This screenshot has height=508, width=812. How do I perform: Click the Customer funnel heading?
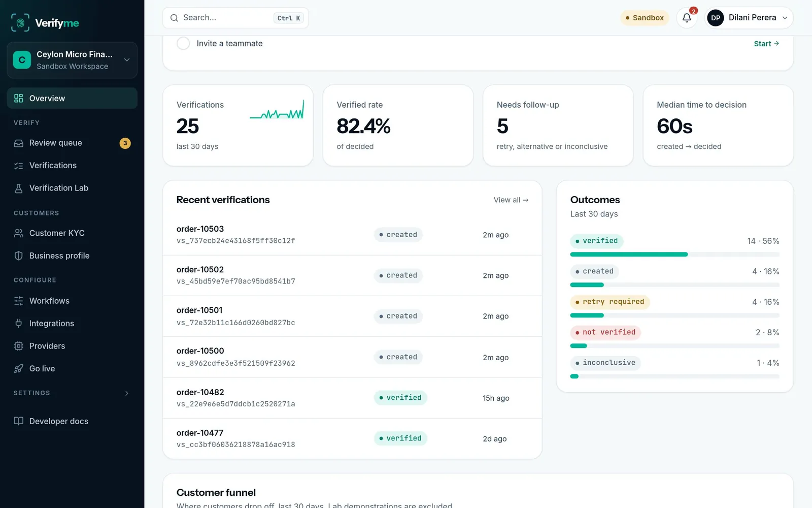click(x=216, y=492)
